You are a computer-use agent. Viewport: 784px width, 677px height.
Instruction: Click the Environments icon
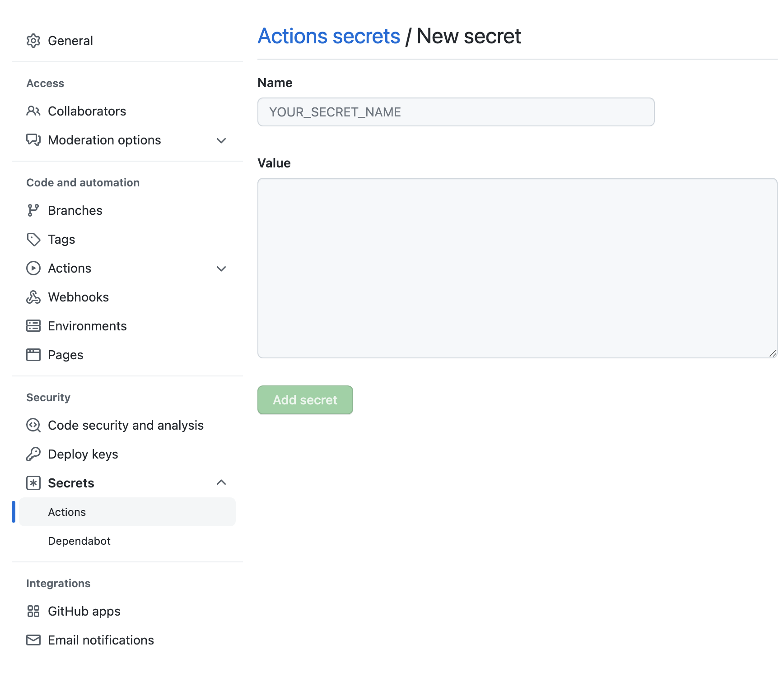[33, 325]
